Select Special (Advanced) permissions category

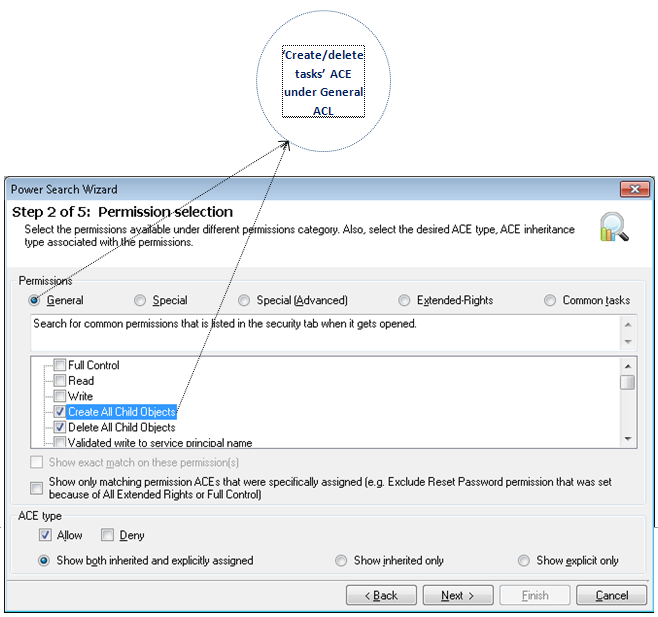pyautogui.click(x=244, y=300)
